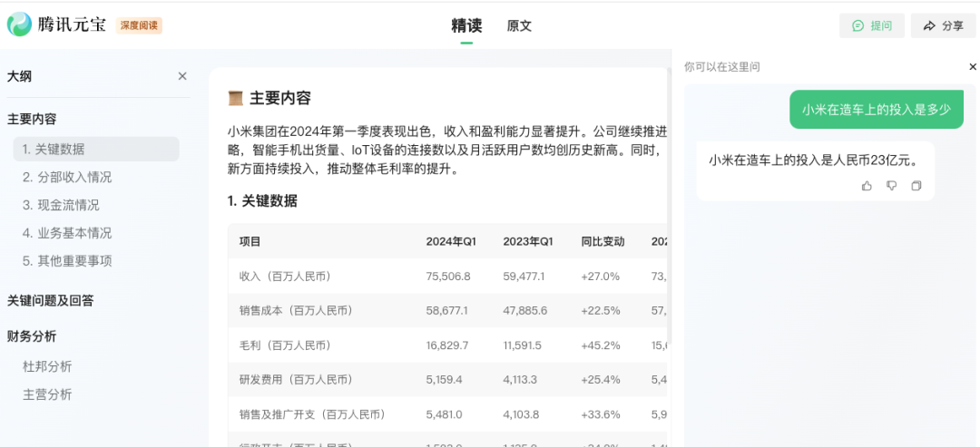This screenshot has height=447, width=980.
Task: Close the 大纲 outline panel
Action: click(x=182, y=76)
